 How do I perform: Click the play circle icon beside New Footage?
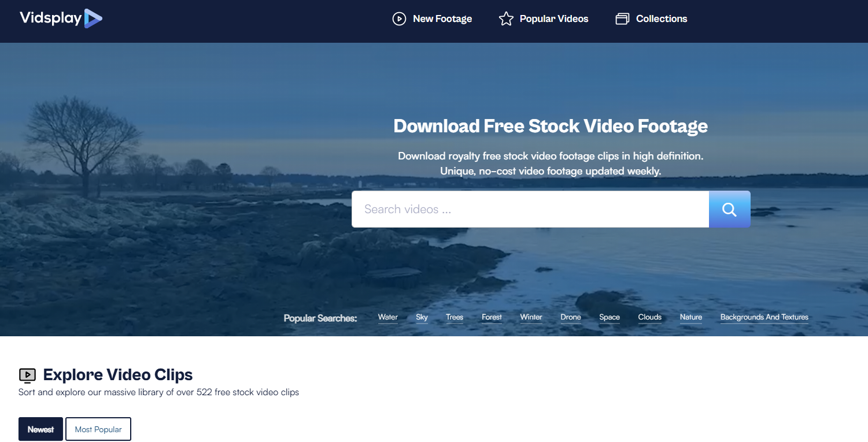pyautogui.click(x=399, y=19)
